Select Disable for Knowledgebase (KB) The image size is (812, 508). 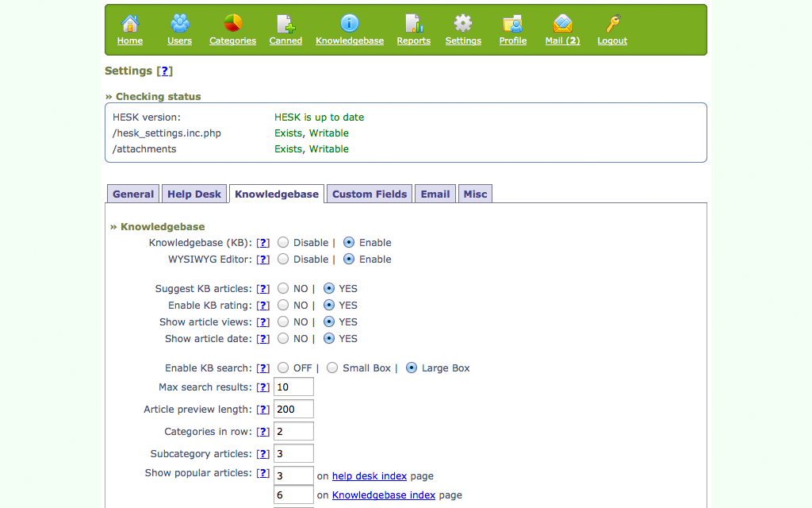point(283,243)
